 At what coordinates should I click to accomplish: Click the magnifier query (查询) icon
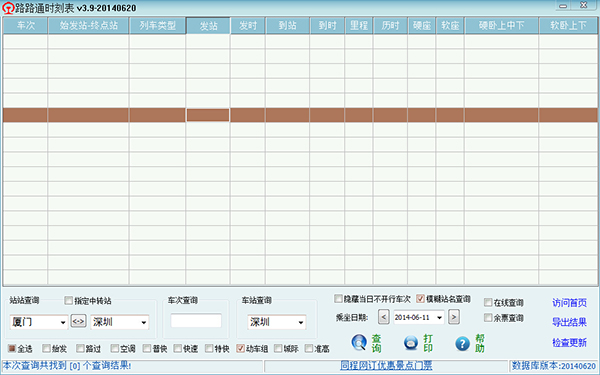click(359, 342)
